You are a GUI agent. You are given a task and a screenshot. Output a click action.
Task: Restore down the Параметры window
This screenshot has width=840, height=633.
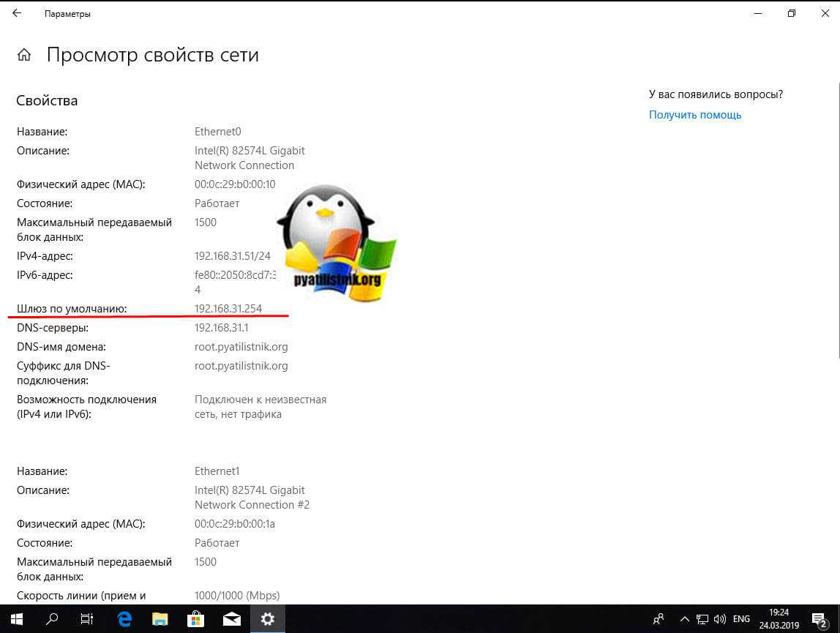(x=791, y=13)
